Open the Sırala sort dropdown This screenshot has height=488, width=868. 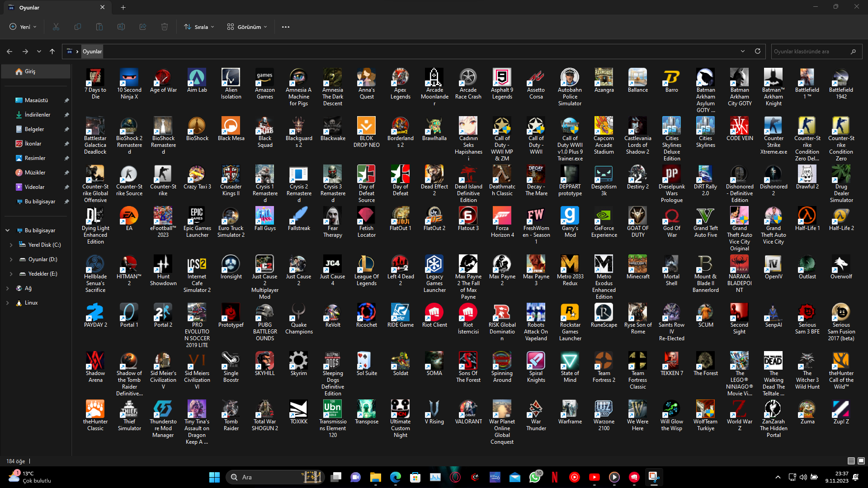199,27
